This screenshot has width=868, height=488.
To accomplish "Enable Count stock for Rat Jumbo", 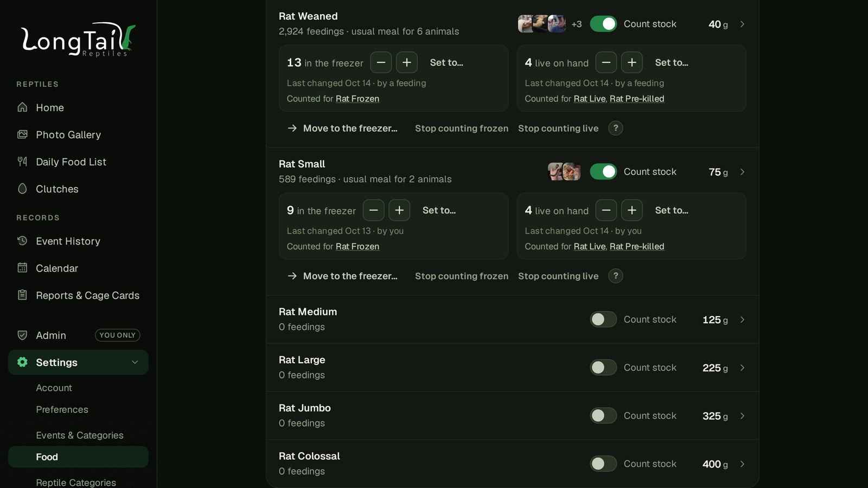I will coord(603,415).
